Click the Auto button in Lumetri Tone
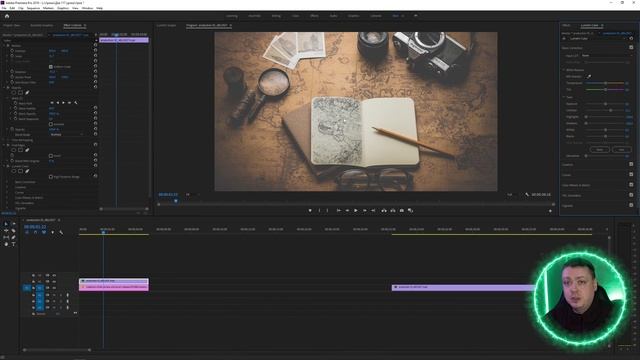 [621, 149]
